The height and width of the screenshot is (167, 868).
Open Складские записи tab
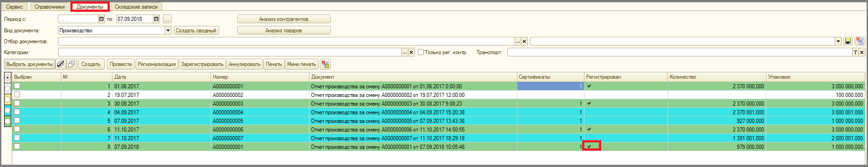pos(136,7)
